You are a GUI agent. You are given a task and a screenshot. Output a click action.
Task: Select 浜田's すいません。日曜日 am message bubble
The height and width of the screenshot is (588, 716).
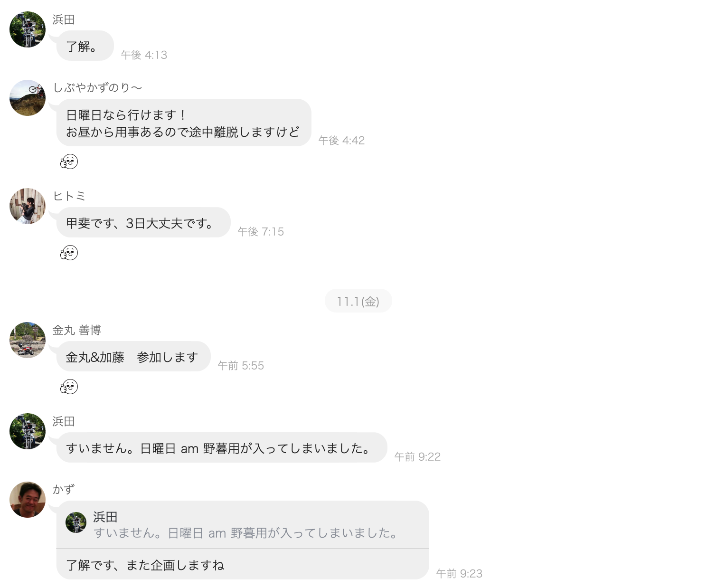click(222, 447)
